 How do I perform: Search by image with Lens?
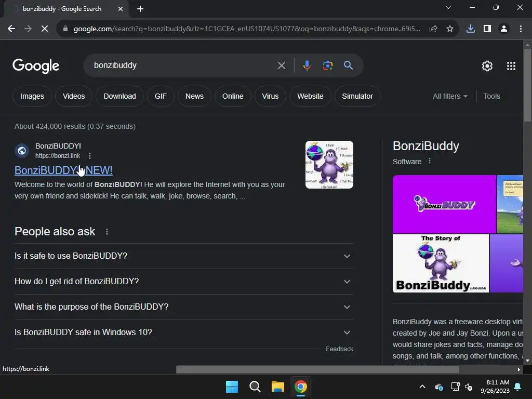327,65
